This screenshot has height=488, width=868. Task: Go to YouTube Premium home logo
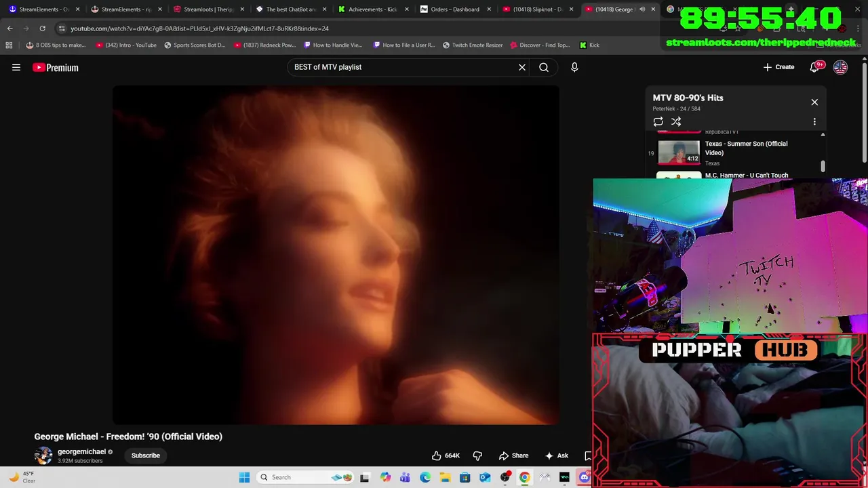click(x=56, y=67)
